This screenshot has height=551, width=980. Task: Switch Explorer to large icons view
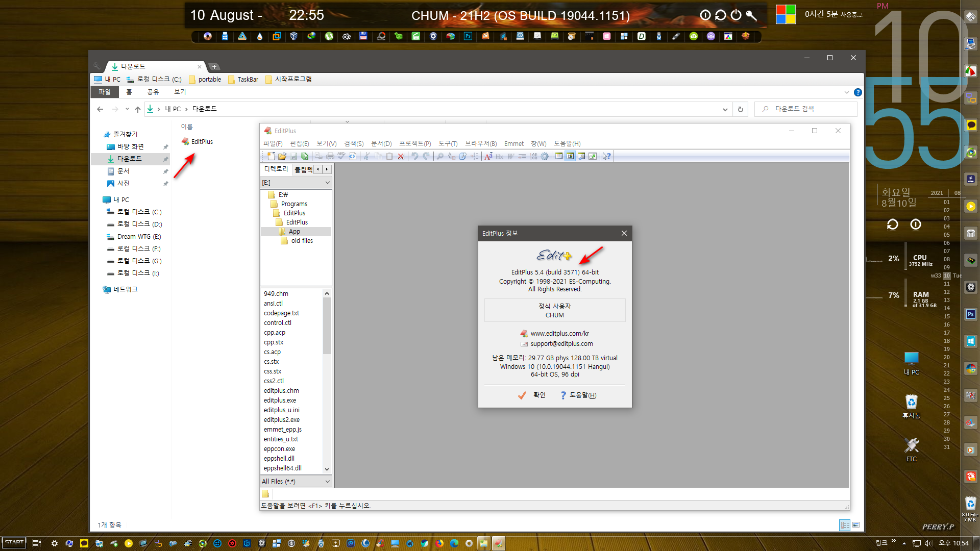856,525
